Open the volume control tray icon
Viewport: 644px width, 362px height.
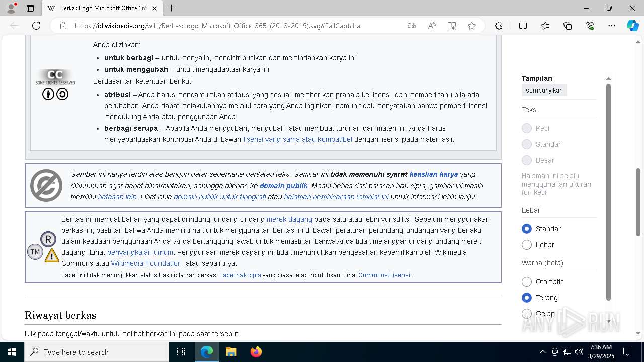579,352
